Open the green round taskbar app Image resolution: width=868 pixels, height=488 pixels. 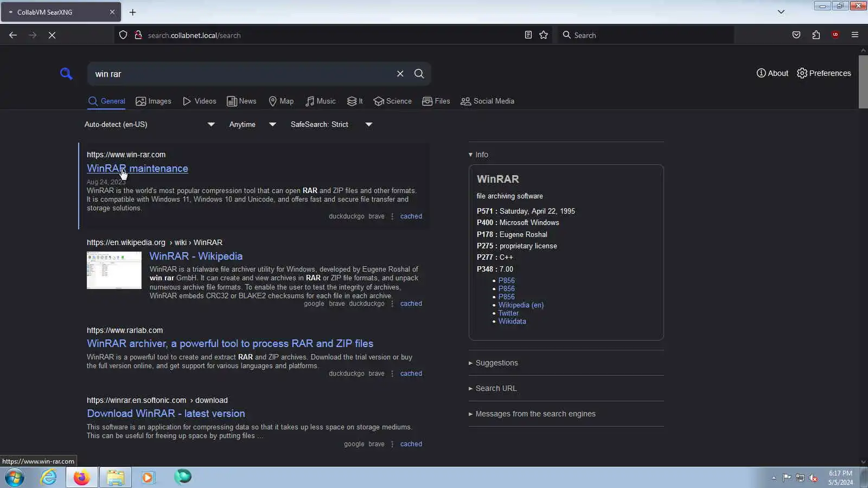click(183, 477)
